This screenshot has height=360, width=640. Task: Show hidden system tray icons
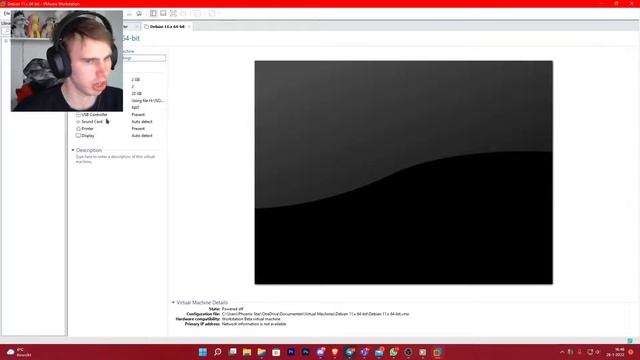point(562,352)
